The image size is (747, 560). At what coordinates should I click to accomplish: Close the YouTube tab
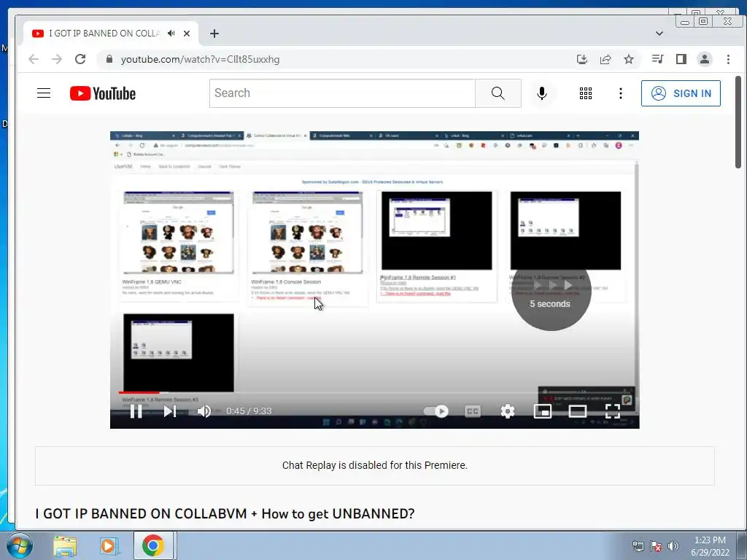pyautogui.click(x=187, y=34)
